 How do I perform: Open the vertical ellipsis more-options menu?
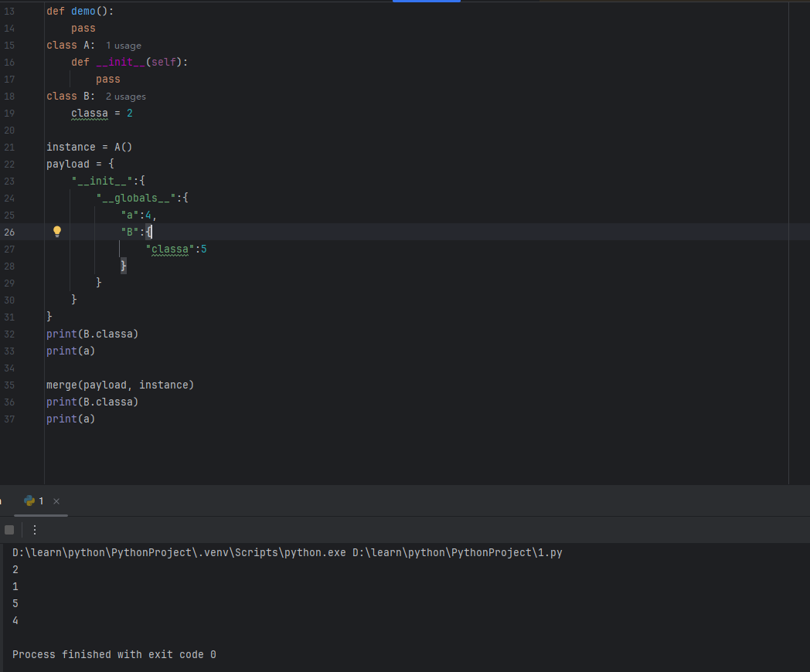[x=35, y=530]
